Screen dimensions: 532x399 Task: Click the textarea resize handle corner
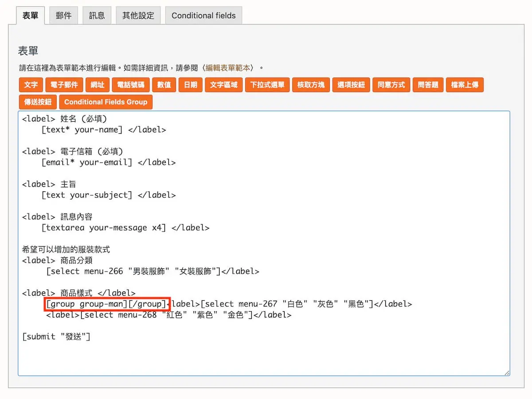[507, 372]
